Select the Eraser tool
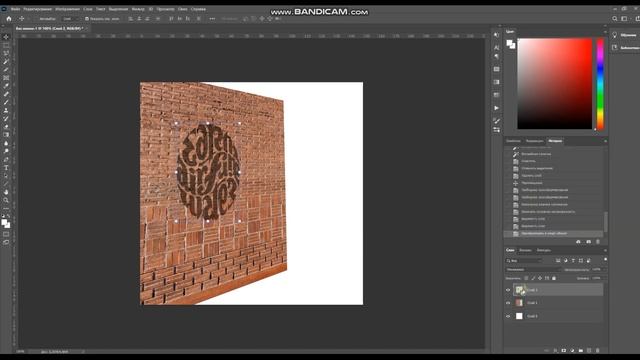The height and width of the screenshot is (360, 640). 6,127
